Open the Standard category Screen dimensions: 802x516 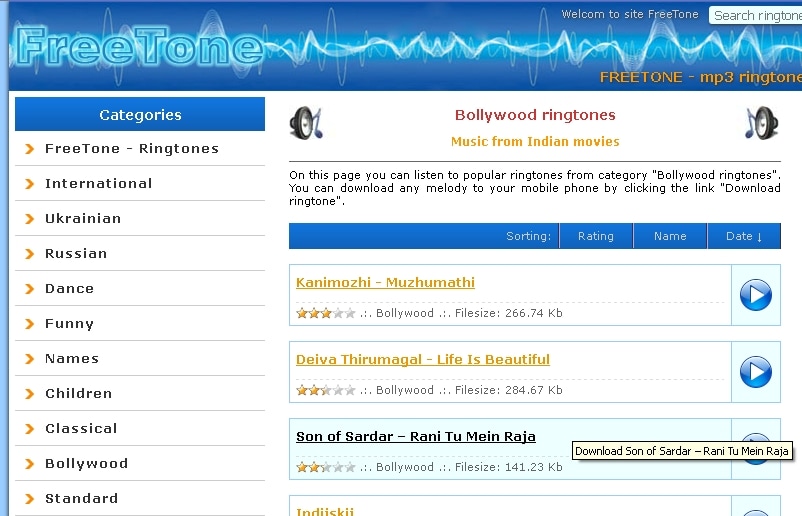click(x=81, y=499)
